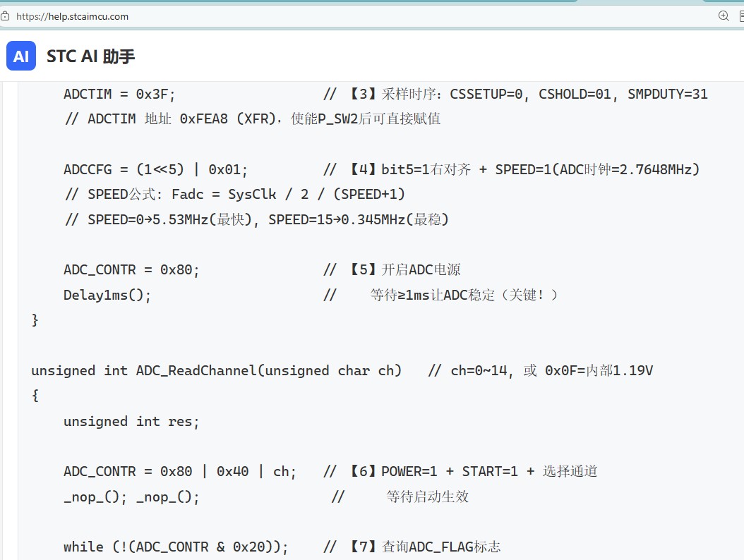
Task: Click the zoom magnifier icon in address bar
Action: pyautogui.click(x=723, y=16)
